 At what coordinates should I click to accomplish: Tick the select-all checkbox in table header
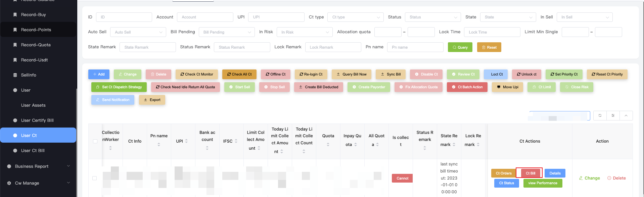[95, 141]
